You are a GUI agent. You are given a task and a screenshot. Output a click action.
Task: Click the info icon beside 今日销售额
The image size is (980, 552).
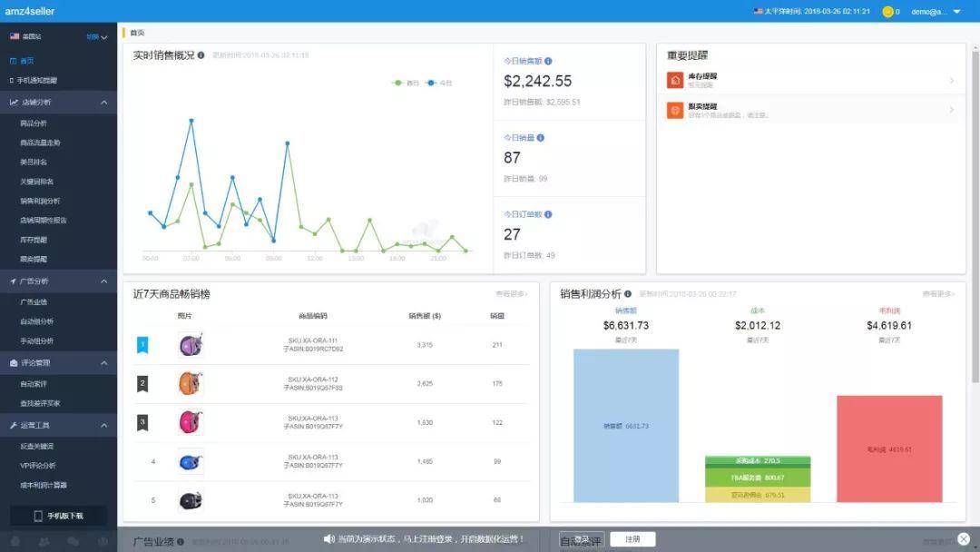548,61
